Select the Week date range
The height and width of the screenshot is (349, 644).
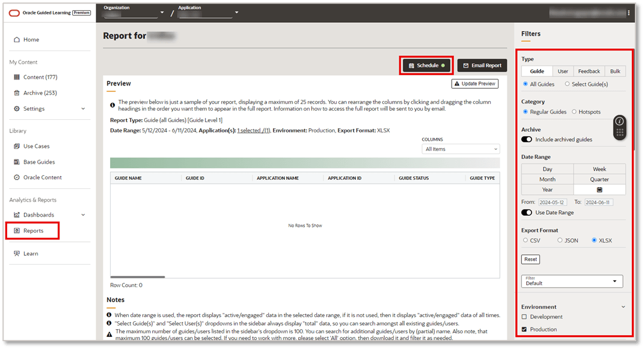pyautogui.click(x=600, y=169)
